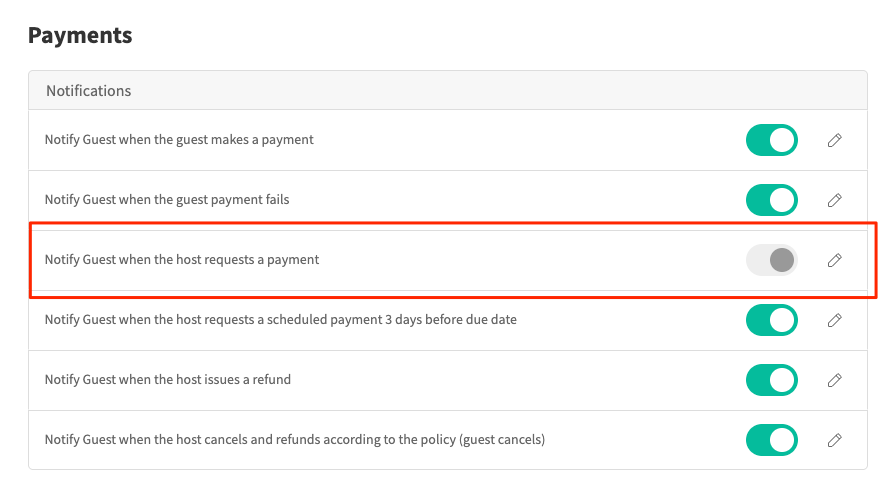Image resolution: width=895 pixels, height=489 pixels.
Task: Enable host requests a payment notification
Action: point(772,260)
